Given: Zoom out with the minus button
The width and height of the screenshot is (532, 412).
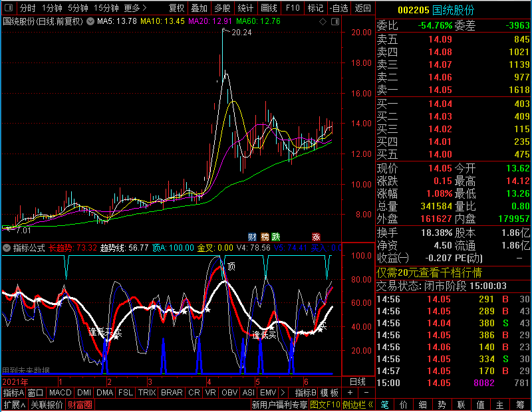Looking at the screenshot, I should point(366,393).
